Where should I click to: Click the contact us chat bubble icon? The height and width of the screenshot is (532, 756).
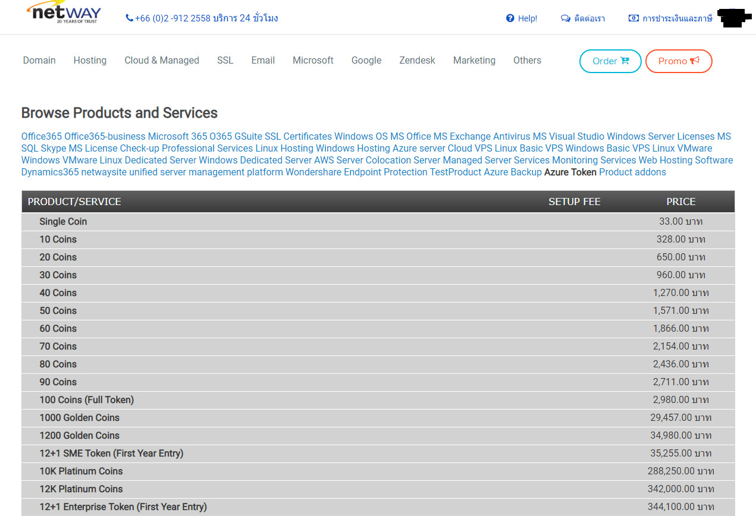(x=565, y=18)
